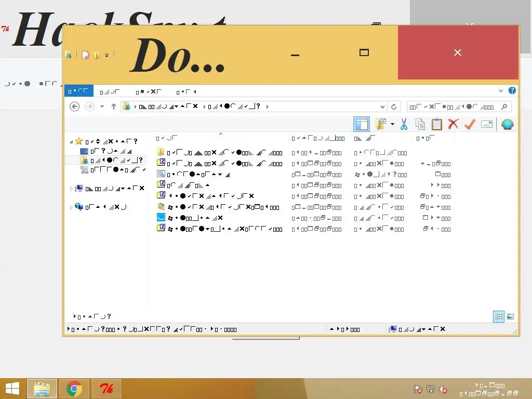Click the red 7k logo in the background window

pyautogui.click(x=5, y=29)
